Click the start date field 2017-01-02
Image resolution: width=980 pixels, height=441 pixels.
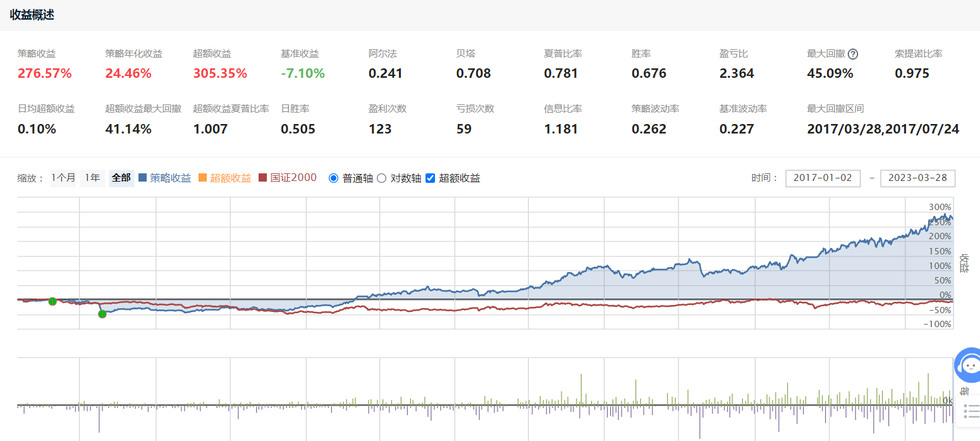click(823, 178)
